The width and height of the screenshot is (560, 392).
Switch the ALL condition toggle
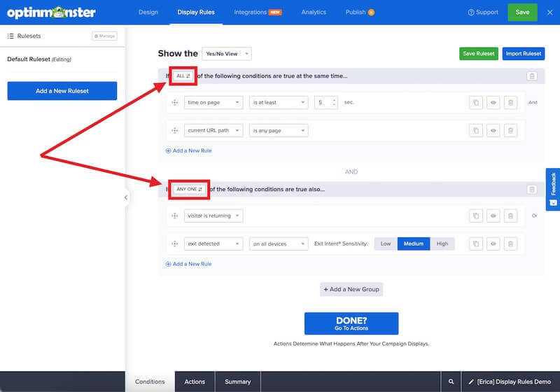183,76
